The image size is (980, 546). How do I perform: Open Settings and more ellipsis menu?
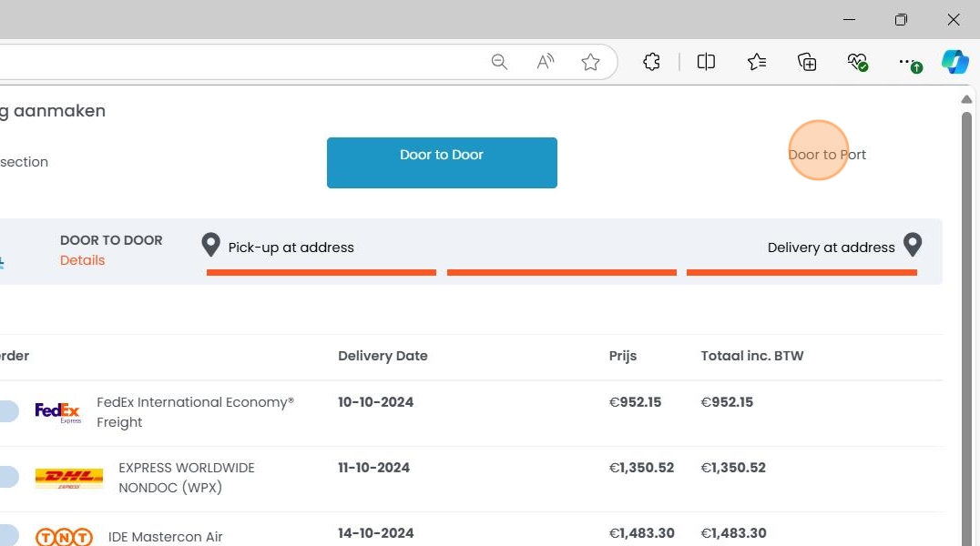pyautogui.click(x=907, y=62)
